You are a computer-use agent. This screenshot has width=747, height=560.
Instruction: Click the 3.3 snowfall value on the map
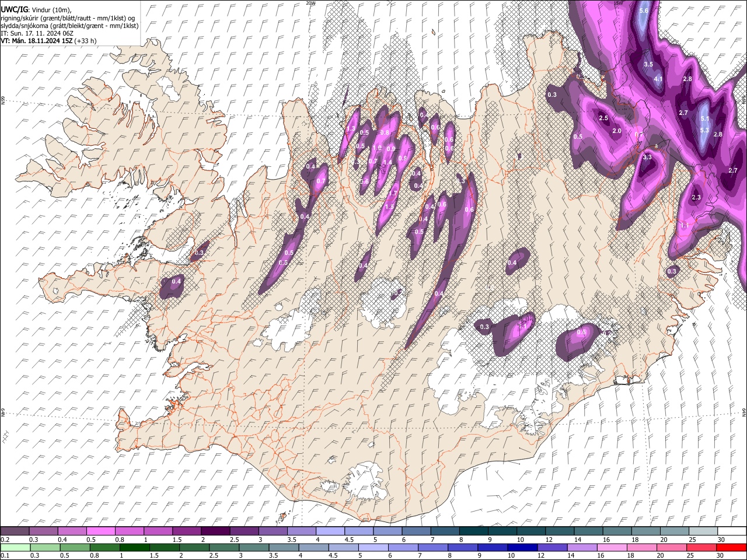point(647,157)
